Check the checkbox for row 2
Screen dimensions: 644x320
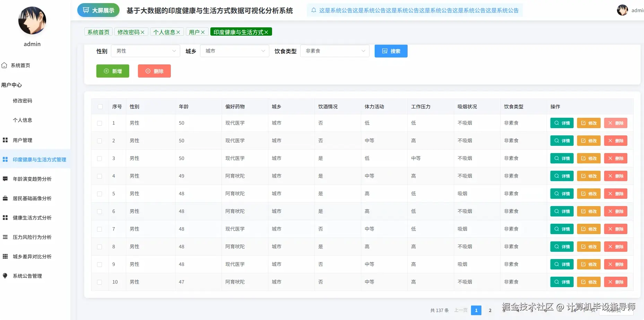point(99,141)
